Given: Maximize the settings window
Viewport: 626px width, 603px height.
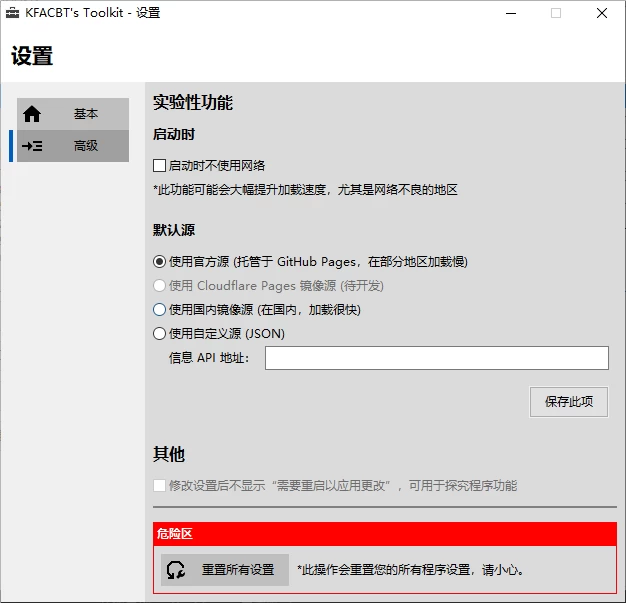Looking at the screenshot, I should pos(556,14).
